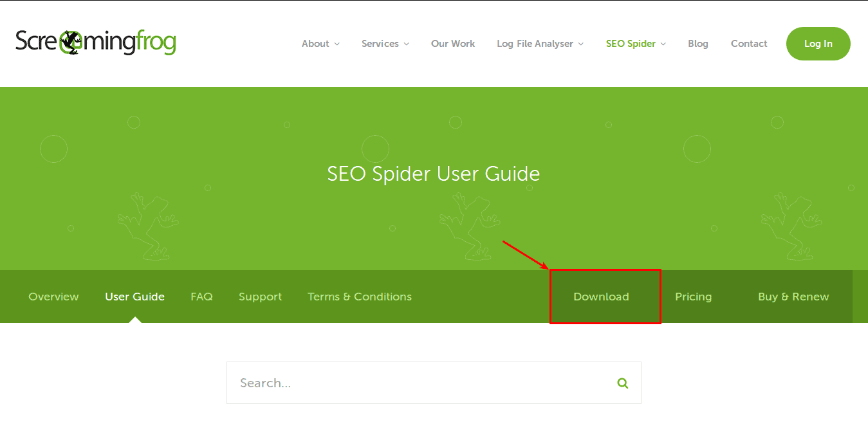Screen dimensions: 868x431
Task: Expand the SEO Spider dropdown chevron
Action: click(663, 44)
